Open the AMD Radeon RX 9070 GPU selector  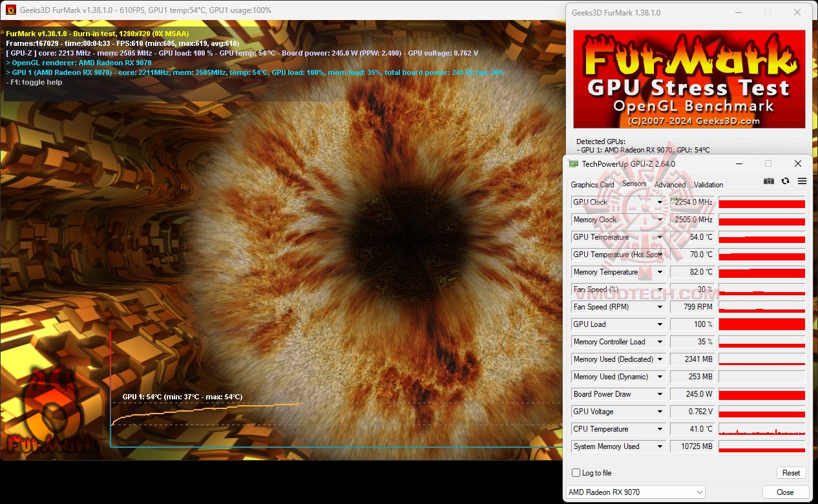click(635, 492)
